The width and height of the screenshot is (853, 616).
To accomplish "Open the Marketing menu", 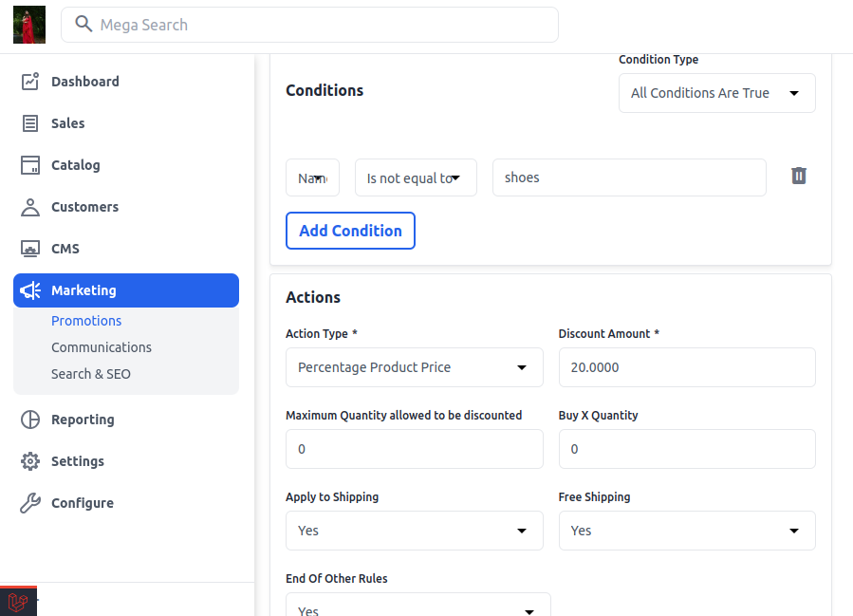I will [x=126, y=290].
